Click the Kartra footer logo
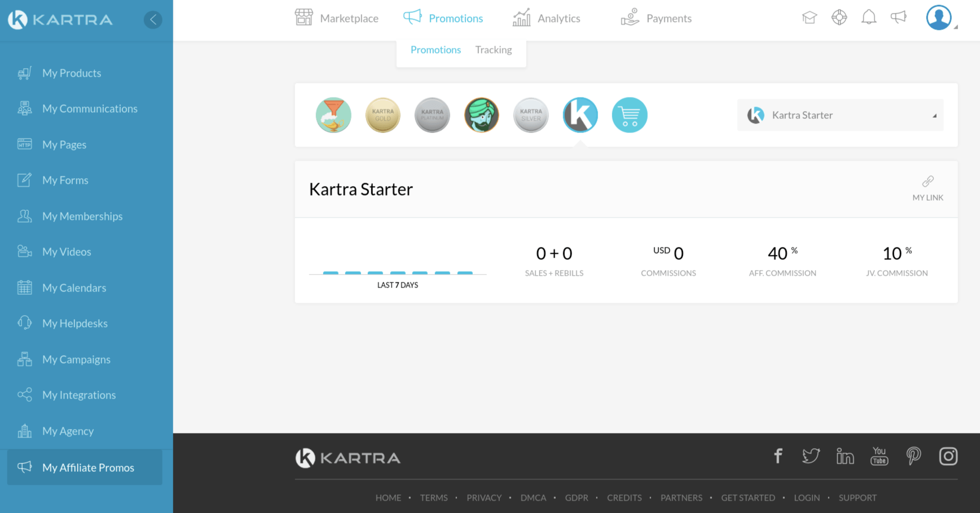This screenshot has width=980, height=513. click(348, 458)
